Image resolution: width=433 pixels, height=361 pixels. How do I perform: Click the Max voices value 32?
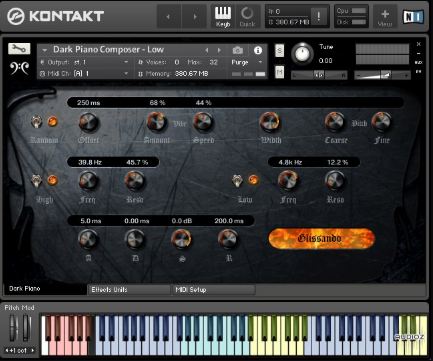coord(213,62)
